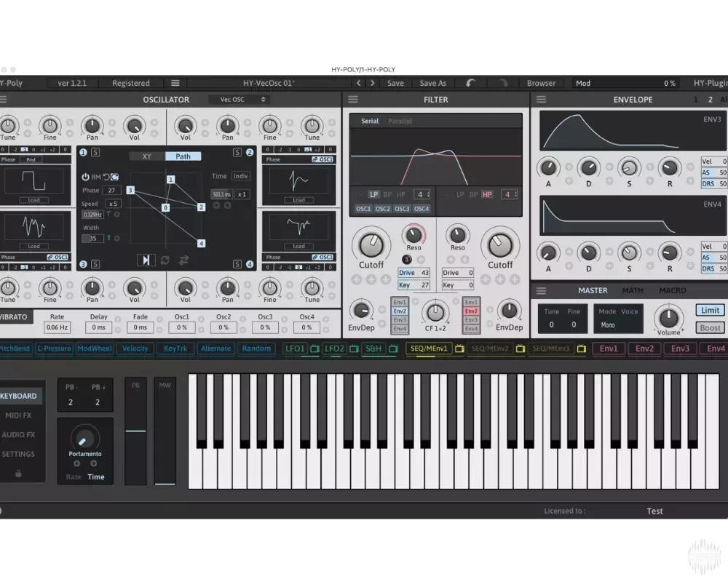Screen dimensions: 728x582
Task: Open the LFO2 monitor icon
Action: (x=354, y=348)
